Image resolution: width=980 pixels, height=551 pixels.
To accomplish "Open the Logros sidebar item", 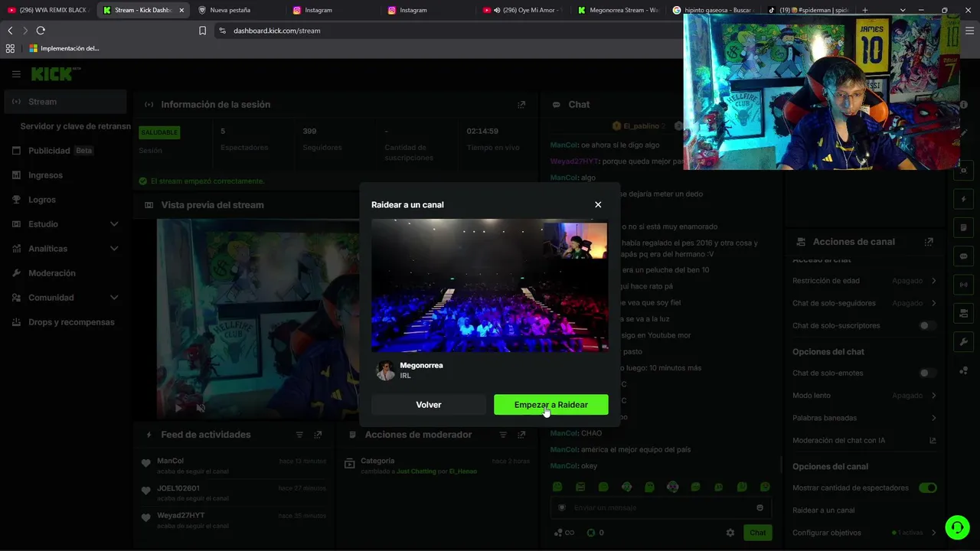I will pos(65,200).
